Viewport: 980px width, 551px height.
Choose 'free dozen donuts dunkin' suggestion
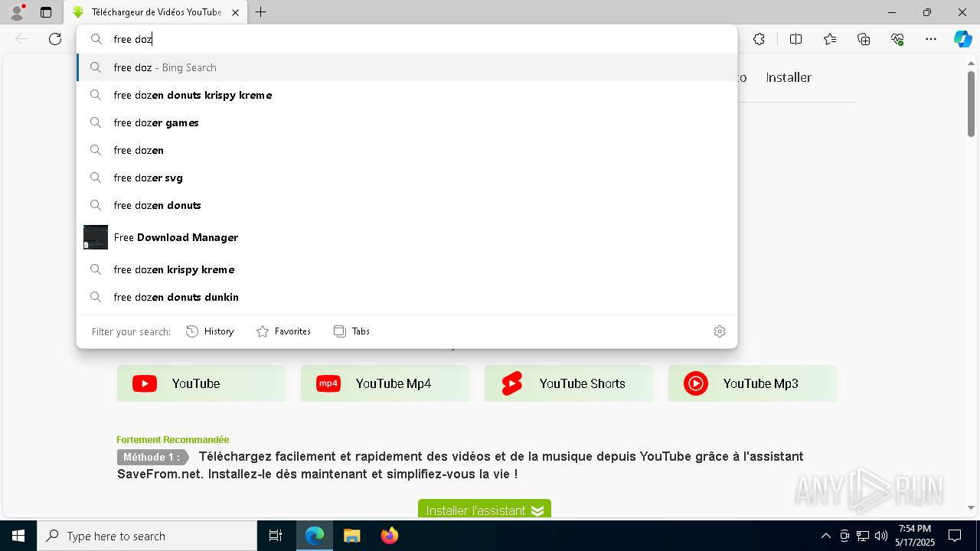click(407, 297)
